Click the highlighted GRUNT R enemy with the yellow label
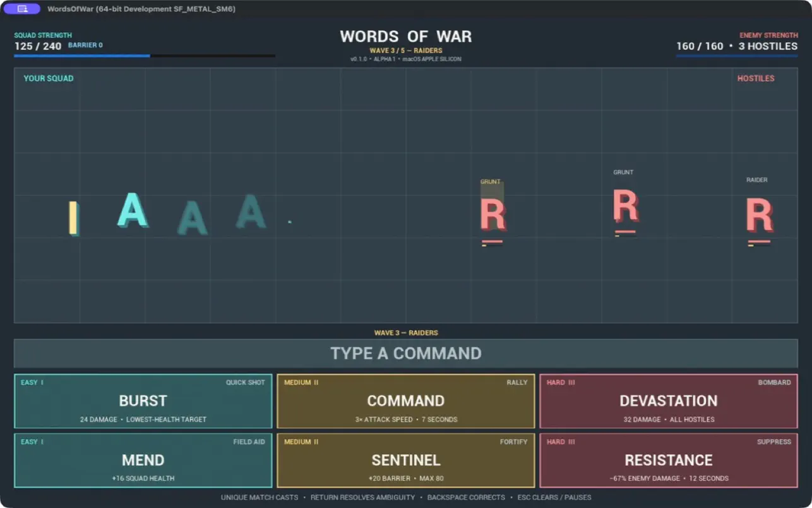 coord(493,214)
